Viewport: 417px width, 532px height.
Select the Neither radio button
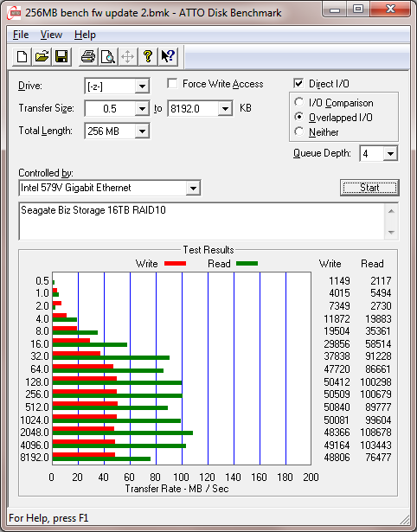[x=299, y=131]
